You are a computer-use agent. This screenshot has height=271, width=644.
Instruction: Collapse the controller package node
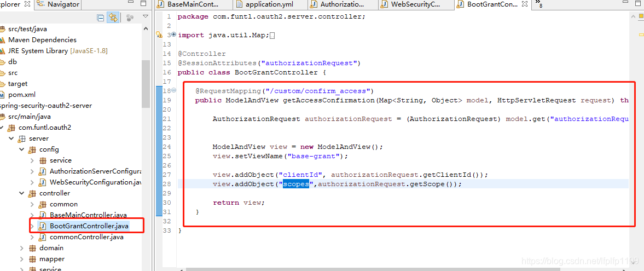tap(21, 193)
